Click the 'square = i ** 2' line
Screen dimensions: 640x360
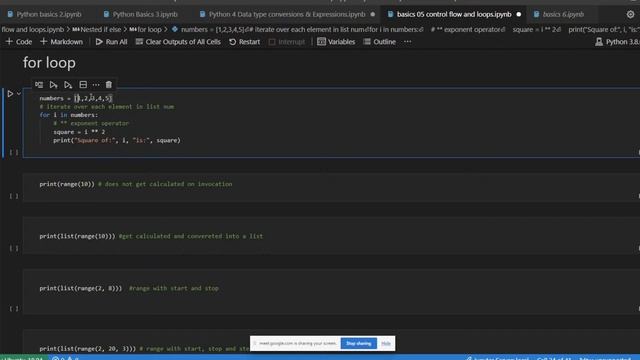point(79,132)
